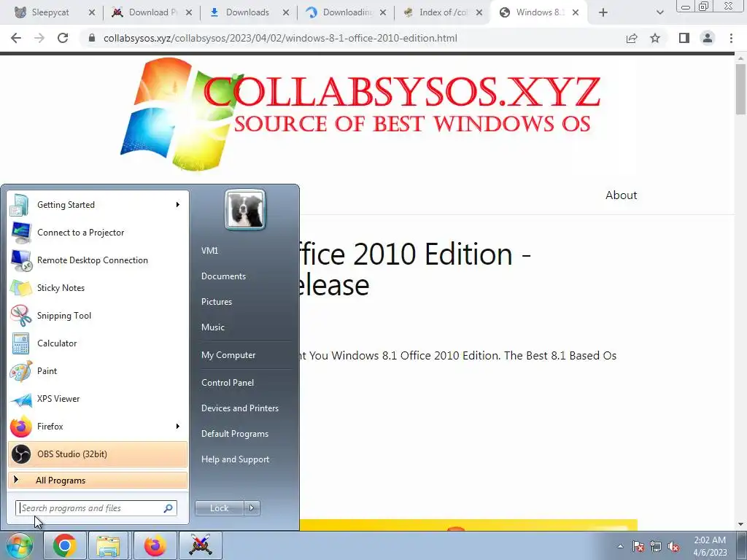Viewport: 747px width, 560px height.
Task: Expand the Getting Started submenu arrow
Action: [178, 205]
